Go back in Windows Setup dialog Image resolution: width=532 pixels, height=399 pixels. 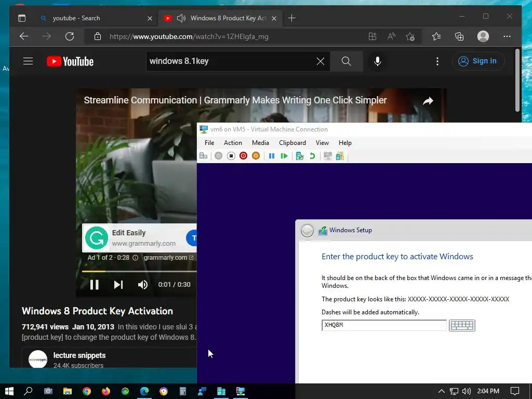pyautogui.click(x=307, y=231)
